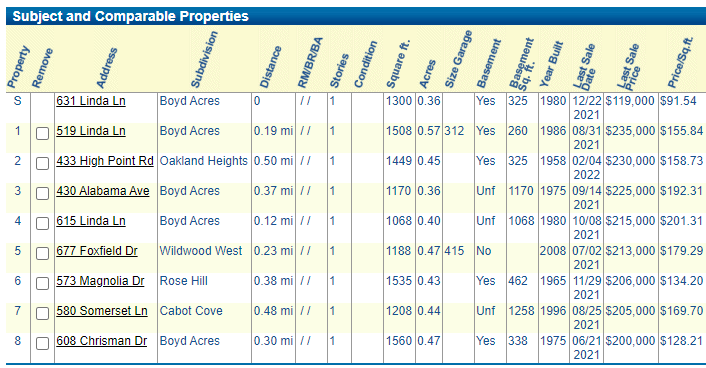Viewport: 706px width, 368px height.
Task: Open the 580 Somerset Ln link
Action: [102, 311]
